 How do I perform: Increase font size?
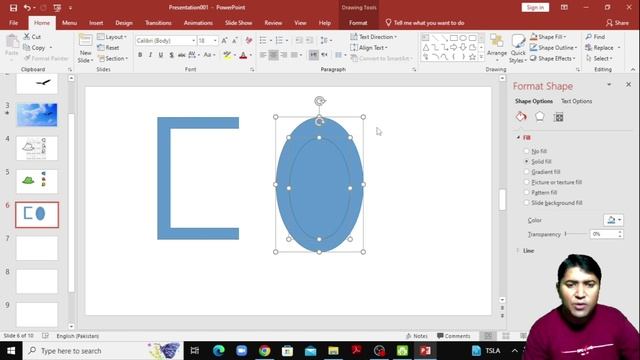pos(224,40)
